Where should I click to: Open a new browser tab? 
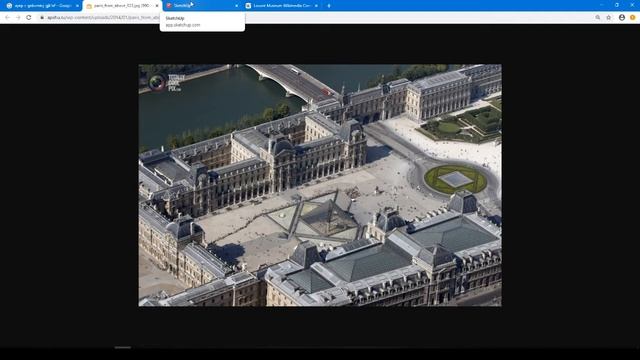point(329,6)
